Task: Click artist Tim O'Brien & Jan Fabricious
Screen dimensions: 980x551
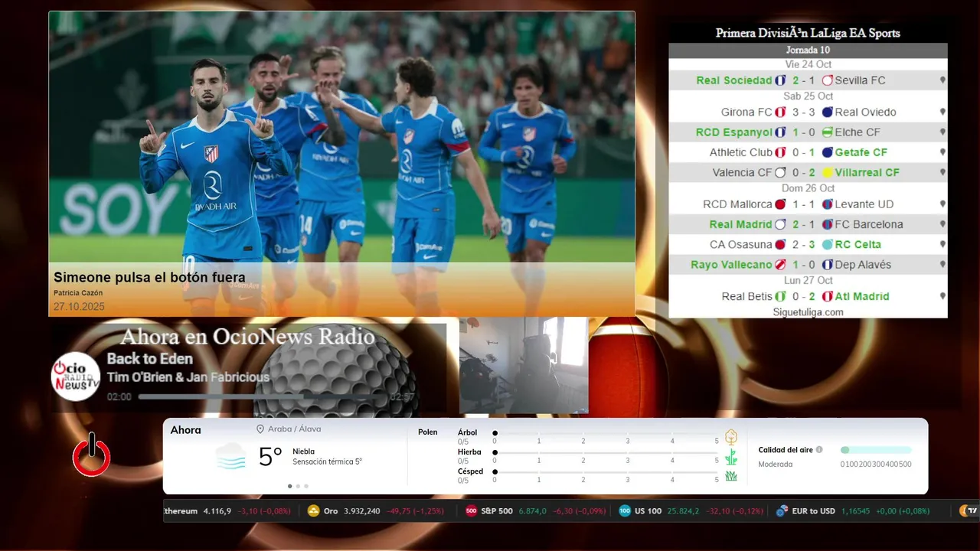Action: coord(188,377)
